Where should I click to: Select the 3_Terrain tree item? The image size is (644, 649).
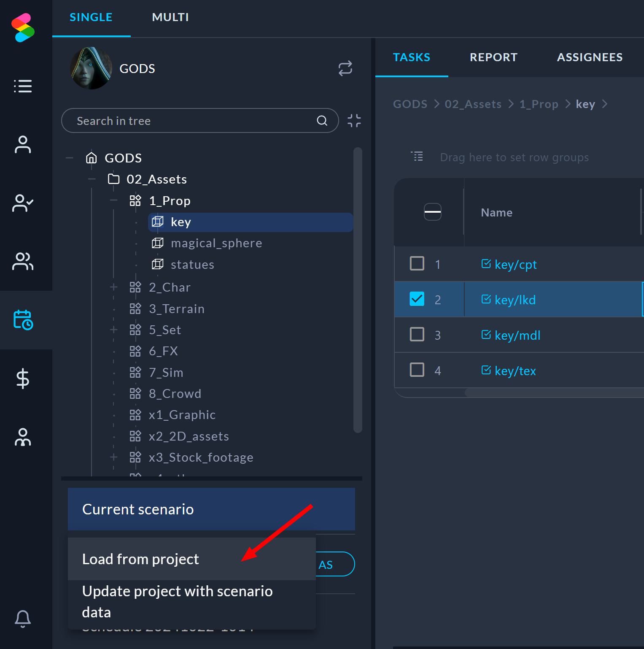177,309
